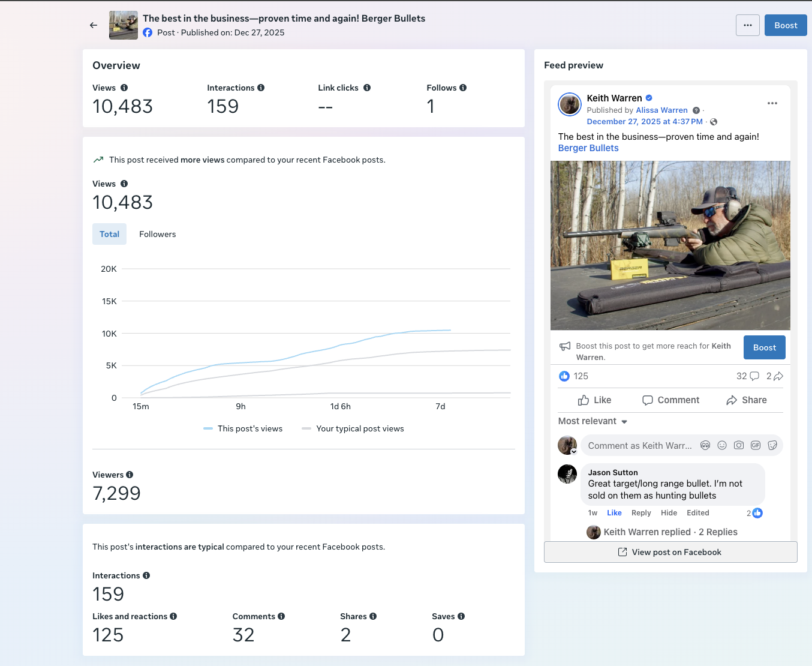Image resolution: width=812 pixels, height=666 pixels.
Task: Click the Shares info icon
Action: (373, 616)
